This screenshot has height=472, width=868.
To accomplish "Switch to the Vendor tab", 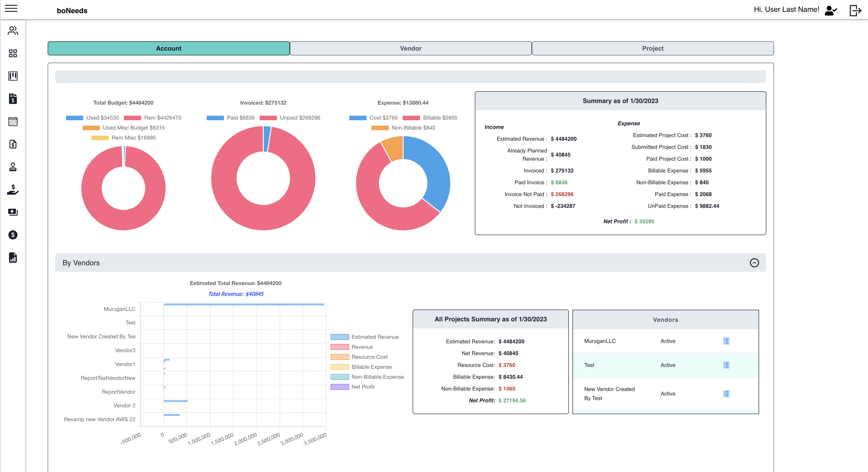I will click(x=410, y=48).
